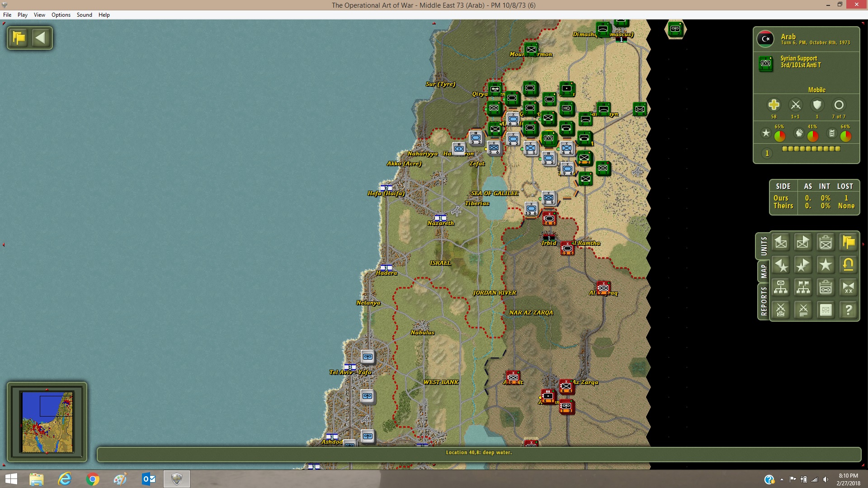Viewport: 868px width, 488px height.
Task: Open the View menu
Action: (x=39, y=14)
